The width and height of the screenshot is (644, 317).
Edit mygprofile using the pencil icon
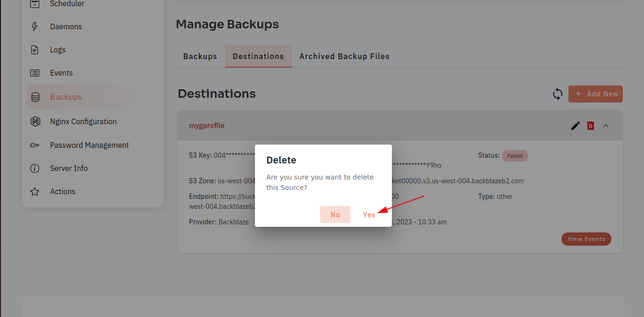point(576,126)
